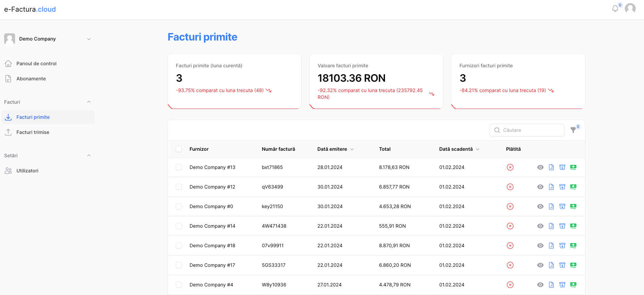Select the Demo Company #18 row checkbox
The height and width of the screenshot is (295, 644).
[x=179, y=246]
